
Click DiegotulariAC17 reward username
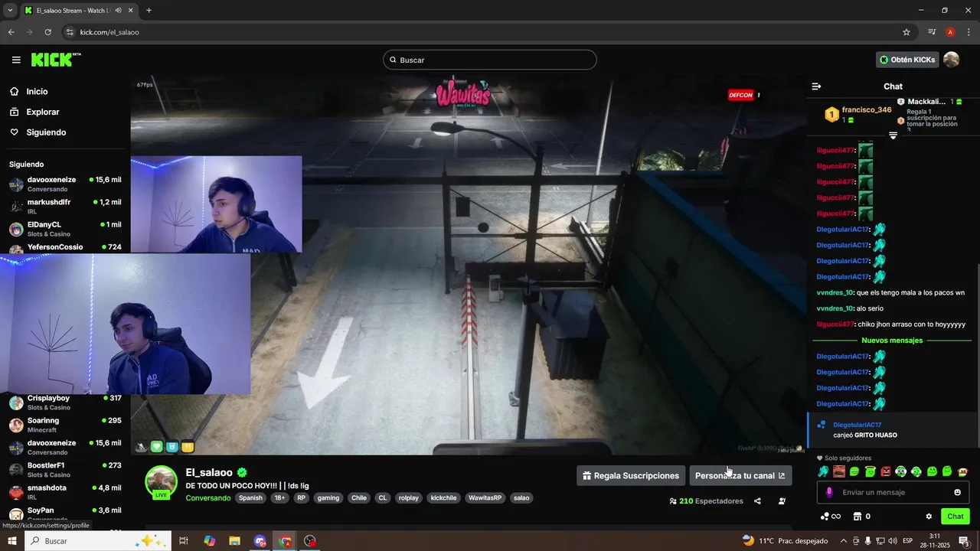coord(857,425)
